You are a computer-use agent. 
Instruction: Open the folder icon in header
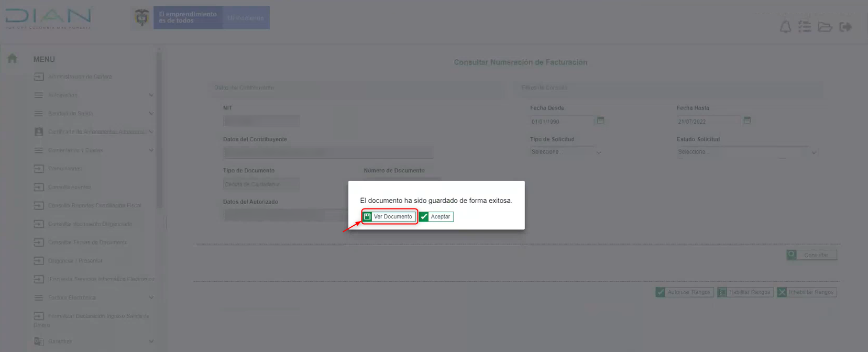click(x=825, y=27)
